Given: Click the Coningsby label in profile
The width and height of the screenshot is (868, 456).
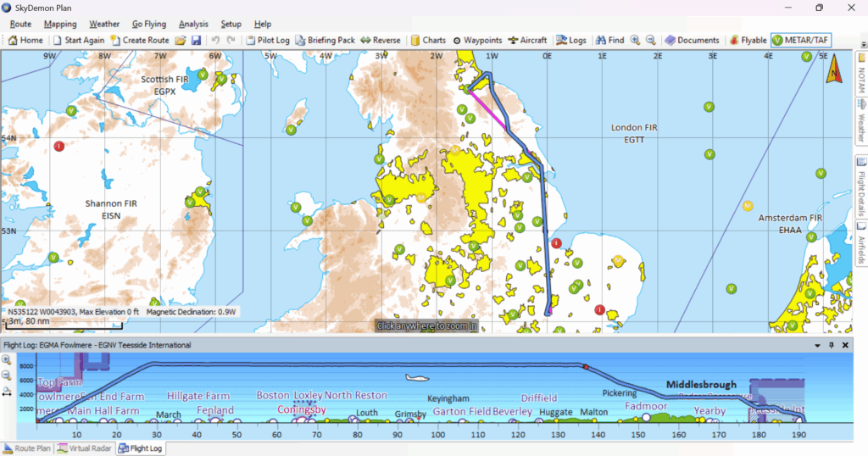Looking at the screenshot, I should pos(302,409).
